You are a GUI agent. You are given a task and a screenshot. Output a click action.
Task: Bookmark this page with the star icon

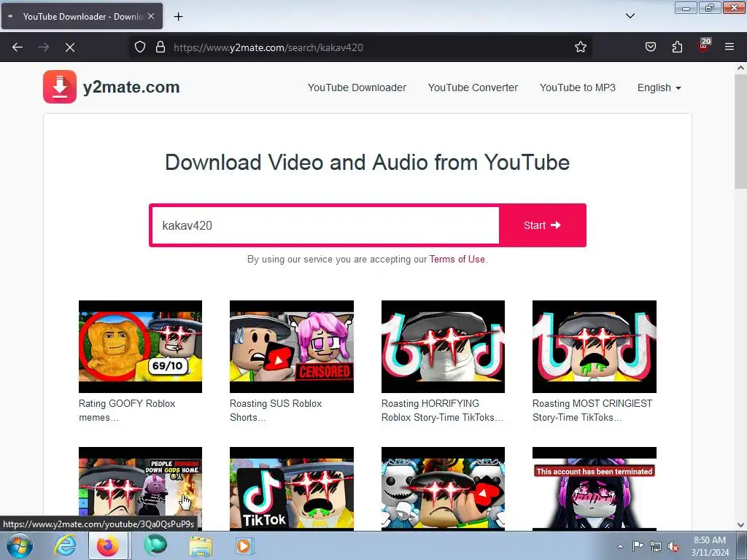(580, 47)
